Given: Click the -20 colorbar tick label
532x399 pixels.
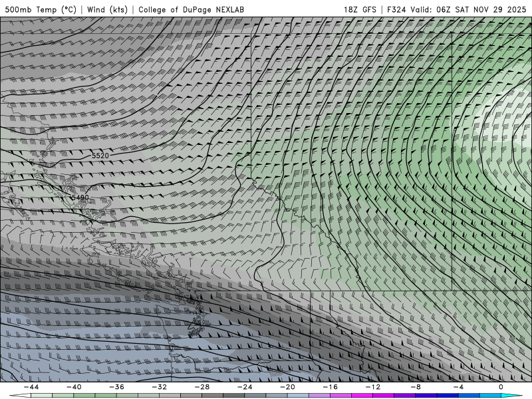Looking at the screenshot, I should coord(288,387).
